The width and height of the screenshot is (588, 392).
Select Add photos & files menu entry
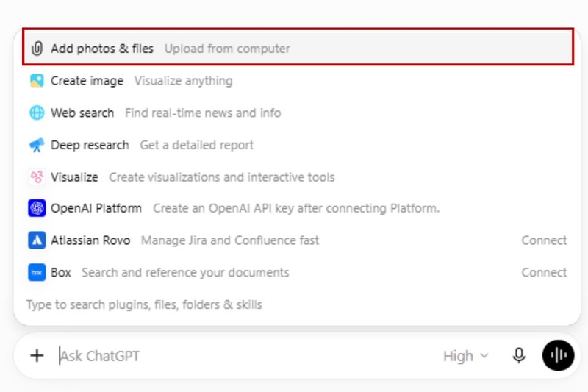pos(298,49)
